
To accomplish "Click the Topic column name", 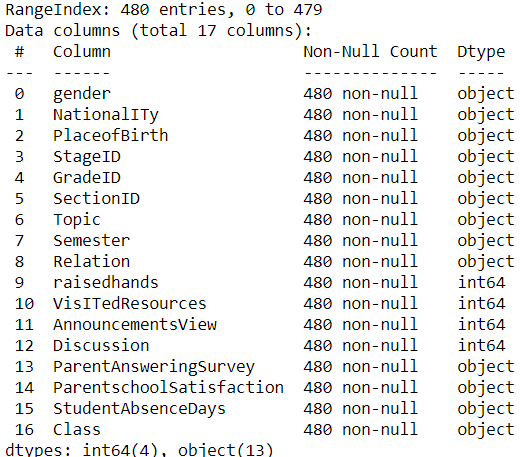I will pos(77,220).
